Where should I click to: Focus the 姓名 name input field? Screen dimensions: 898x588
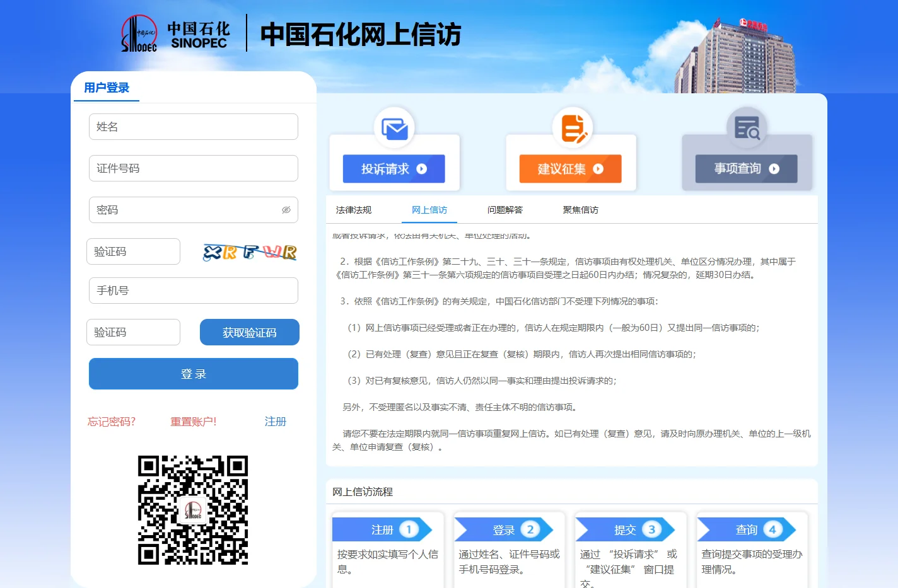coord(194,127)
